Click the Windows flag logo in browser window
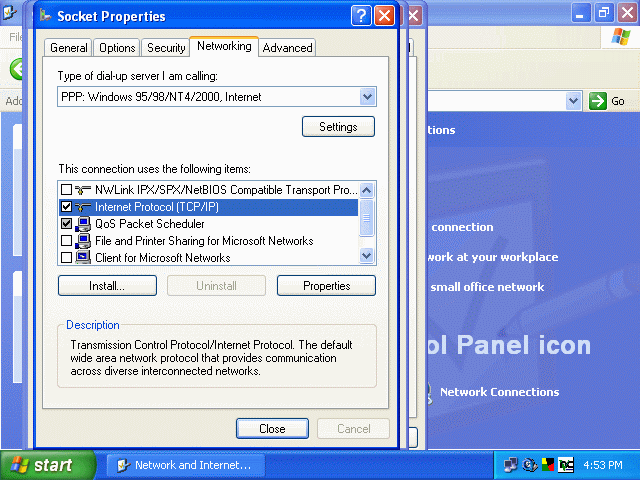This screenshot has height=480, width=640. pos(620,36)
